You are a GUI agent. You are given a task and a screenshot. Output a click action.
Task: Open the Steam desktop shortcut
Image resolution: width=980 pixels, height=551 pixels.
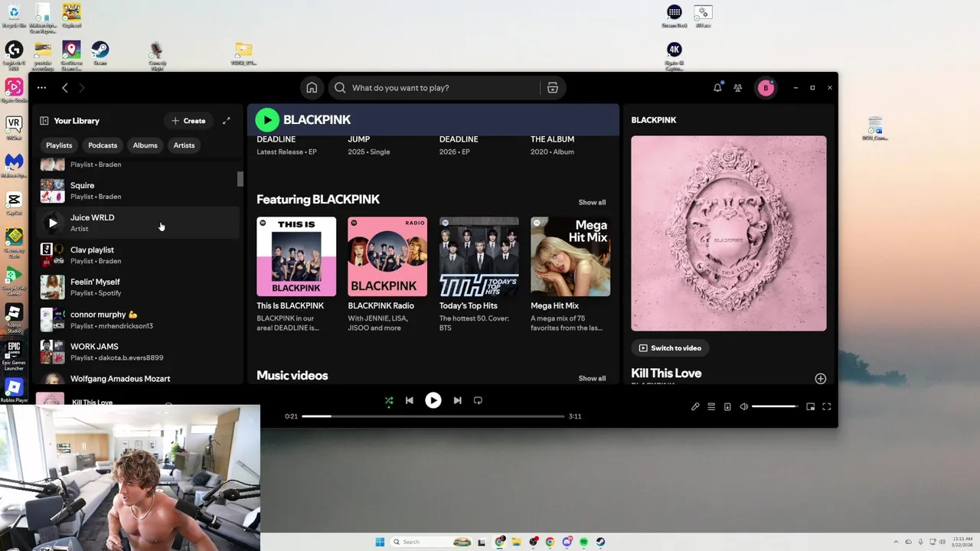pos(100,54)
